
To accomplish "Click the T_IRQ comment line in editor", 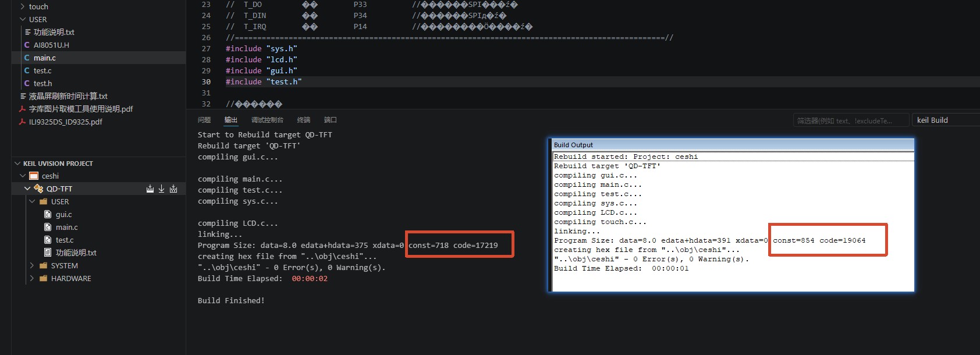I will [x=379, y=26].
